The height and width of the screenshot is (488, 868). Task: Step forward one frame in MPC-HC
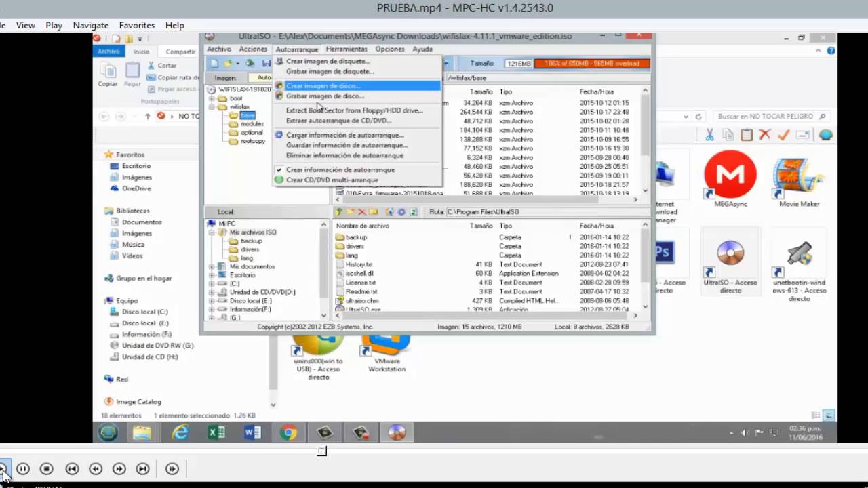172,468
